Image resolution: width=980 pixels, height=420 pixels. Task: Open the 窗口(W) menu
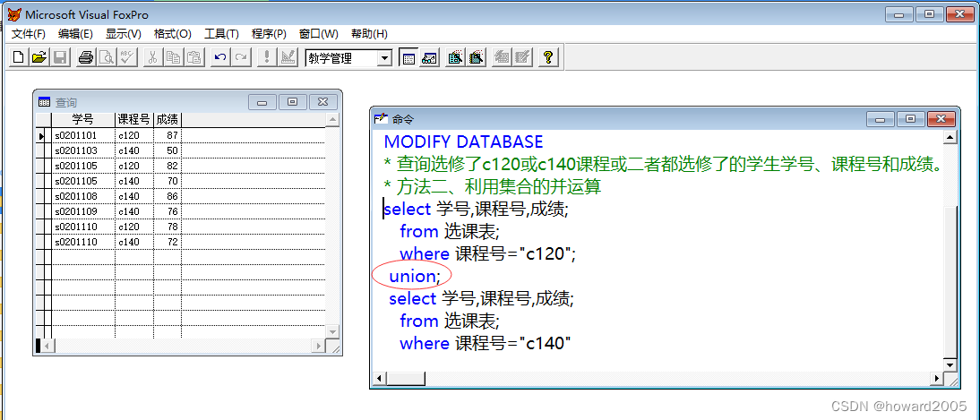[x=319, y=34]
